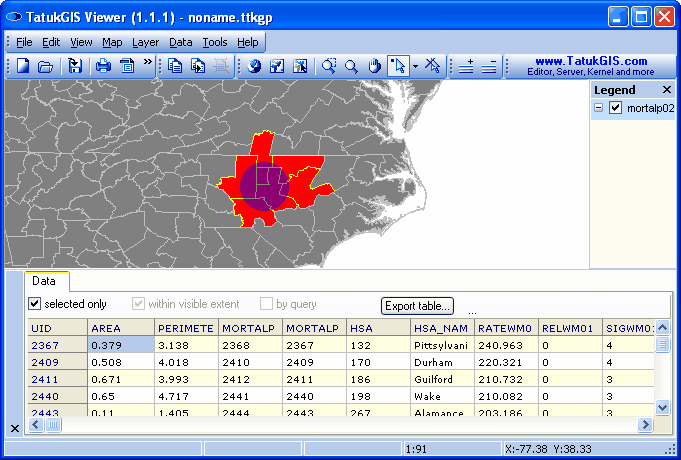Select row header 2409
This screenshot has height=460, width=681.
[57, 362]
